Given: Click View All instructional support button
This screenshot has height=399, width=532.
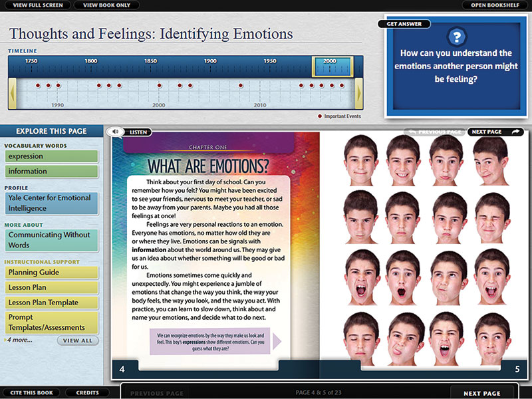Looking at the screenshot, I should click(x=78, y=340).
